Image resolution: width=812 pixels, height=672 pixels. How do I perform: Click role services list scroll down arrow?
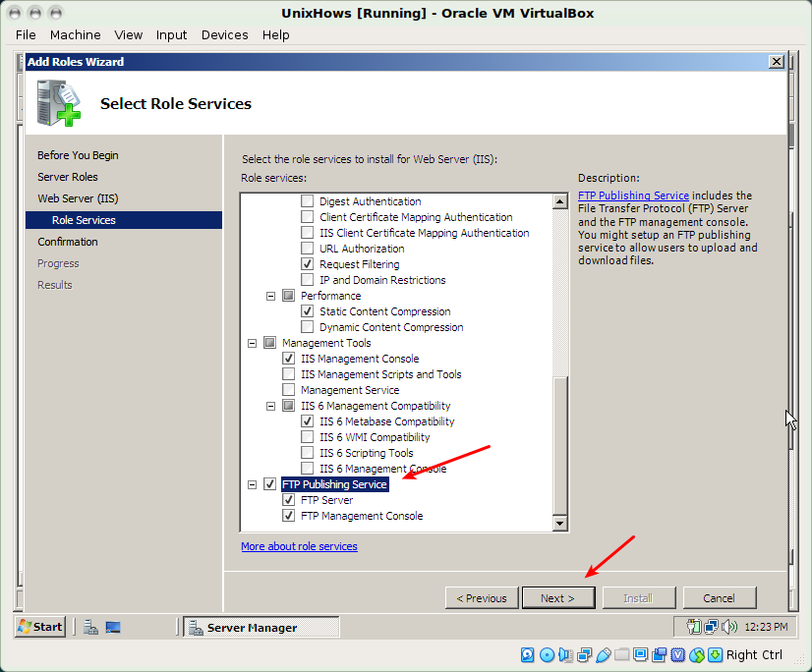pos(559,524)
